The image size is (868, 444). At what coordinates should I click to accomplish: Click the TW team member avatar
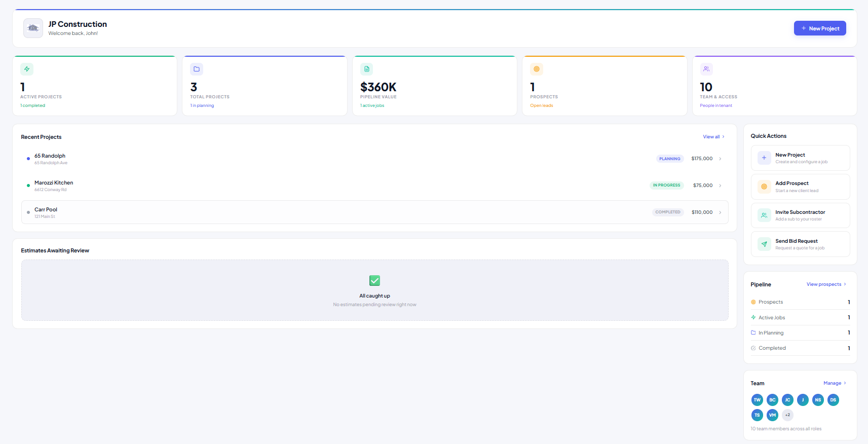pyautogui.click(x=757, y=400)
